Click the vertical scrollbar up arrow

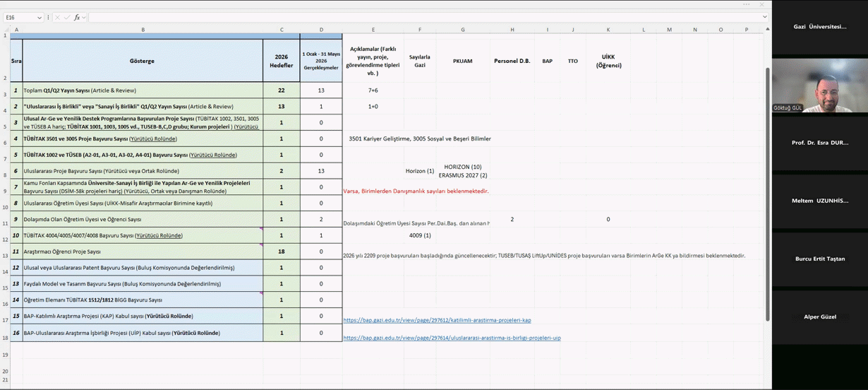click(768, 29)
